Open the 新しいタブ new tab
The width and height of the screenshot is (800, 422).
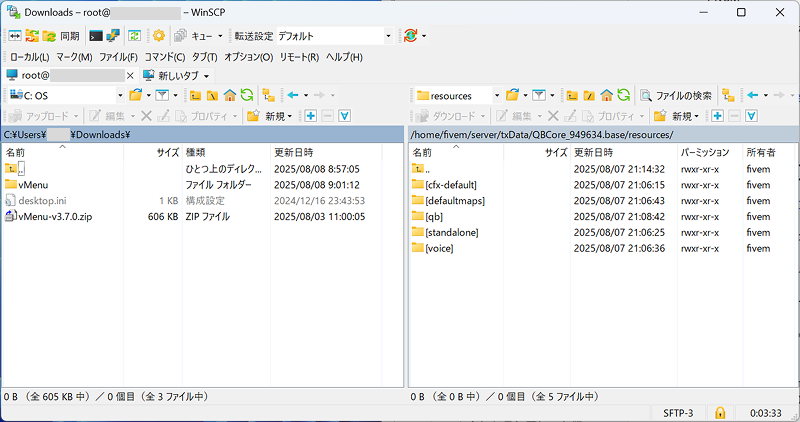click(177, 76)
